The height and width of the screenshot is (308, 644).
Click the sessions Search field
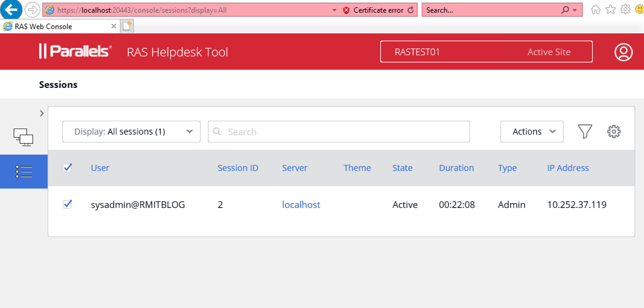(x=339, y=132)
